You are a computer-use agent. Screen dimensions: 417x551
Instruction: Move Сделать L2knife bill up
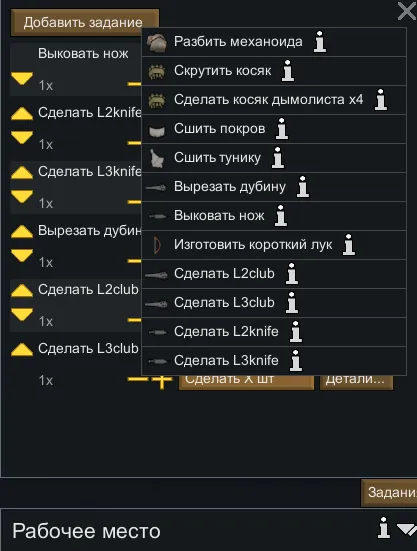[22, 114]
